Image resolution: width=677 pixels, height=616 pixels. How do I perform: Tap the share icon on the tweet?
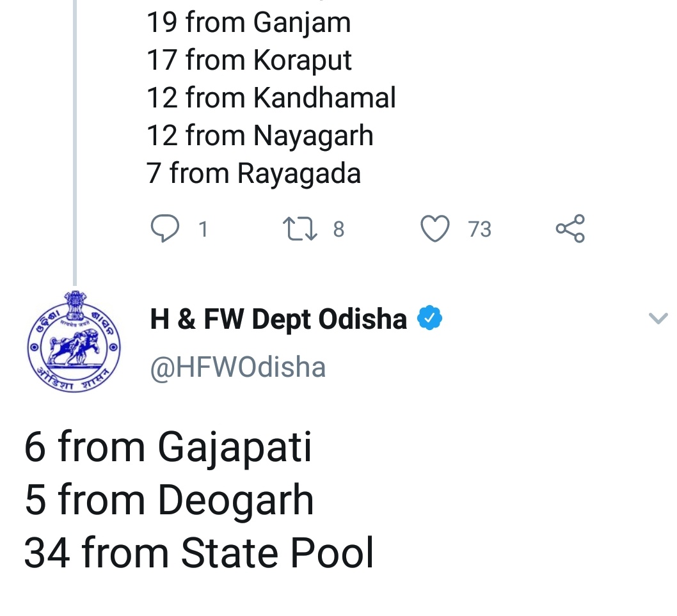pyautogui.click(x=569, y=229)
